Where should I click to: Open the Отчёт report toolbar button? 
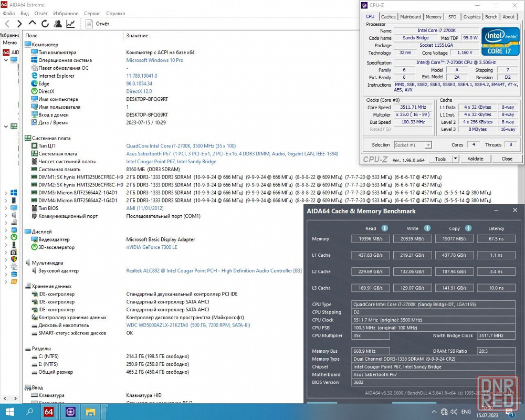pyautogui.click(x=98, y=24)
